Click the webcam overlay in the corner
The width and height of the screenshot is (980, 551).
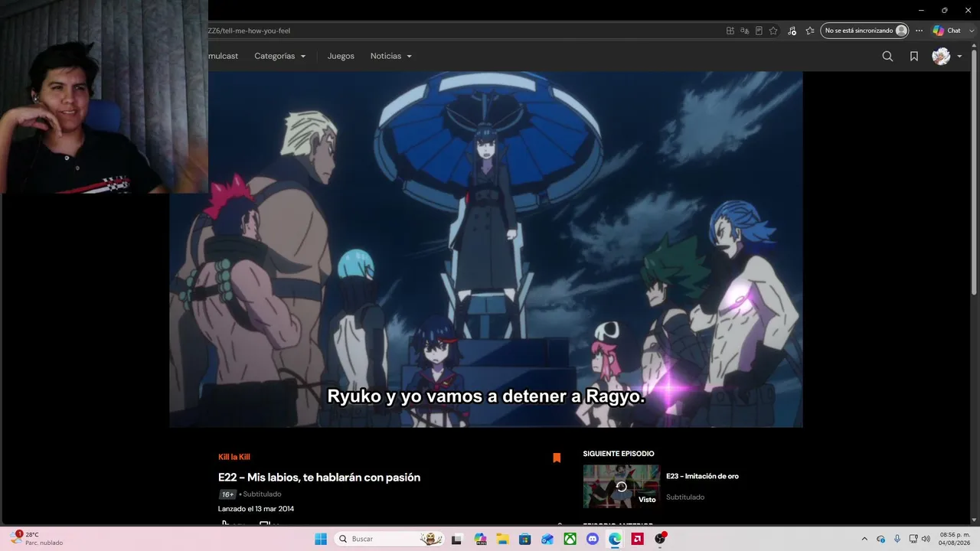coord(104,96)
